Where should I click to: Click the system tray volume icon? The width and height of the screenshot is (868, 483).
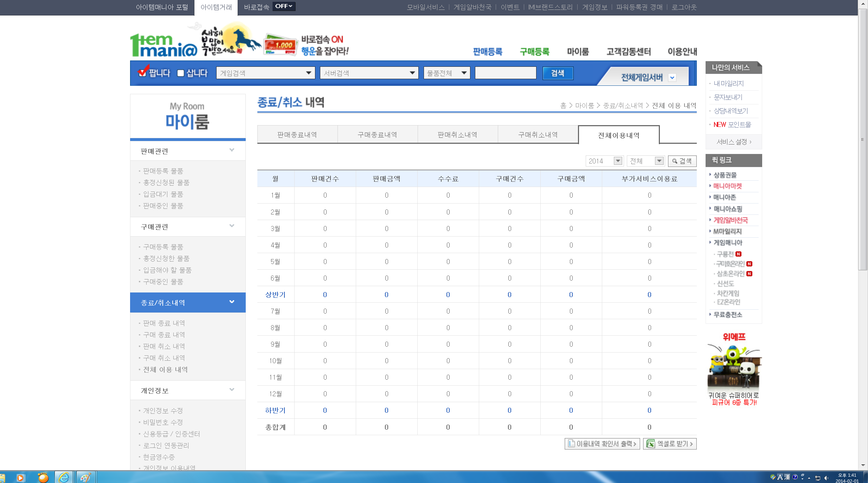(x=826, y=478)
